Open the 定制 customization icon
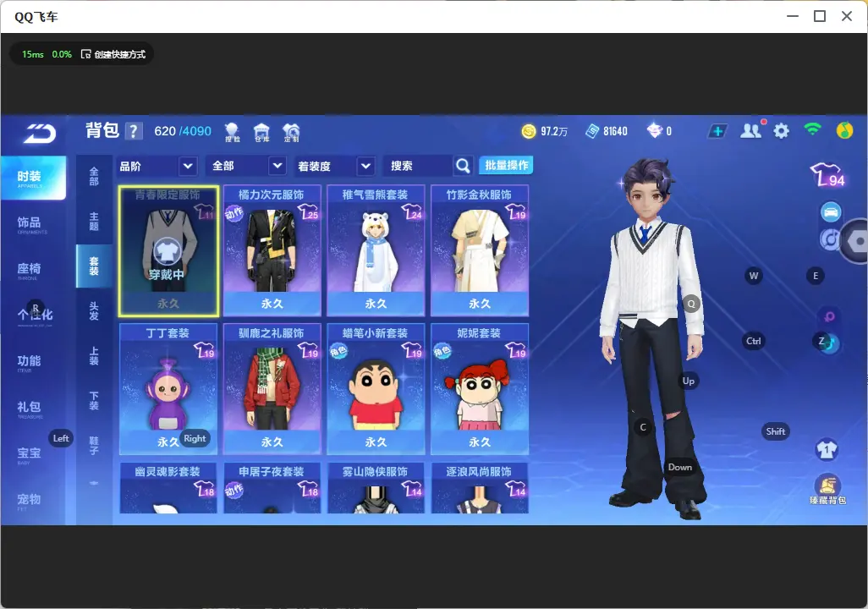This screenshot has height=609, width=868. click(x=291, y=132)
